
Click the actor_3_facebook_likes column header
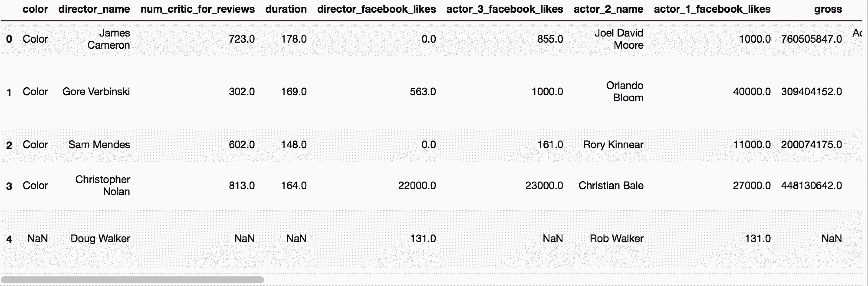click(x=505, y=9)
